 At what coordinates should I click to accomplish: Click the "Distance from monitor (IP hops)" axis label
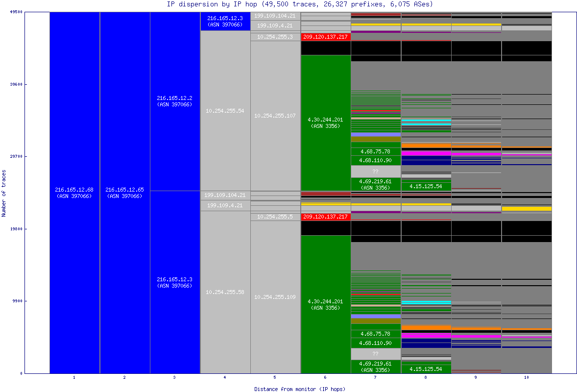pos(299,389)
